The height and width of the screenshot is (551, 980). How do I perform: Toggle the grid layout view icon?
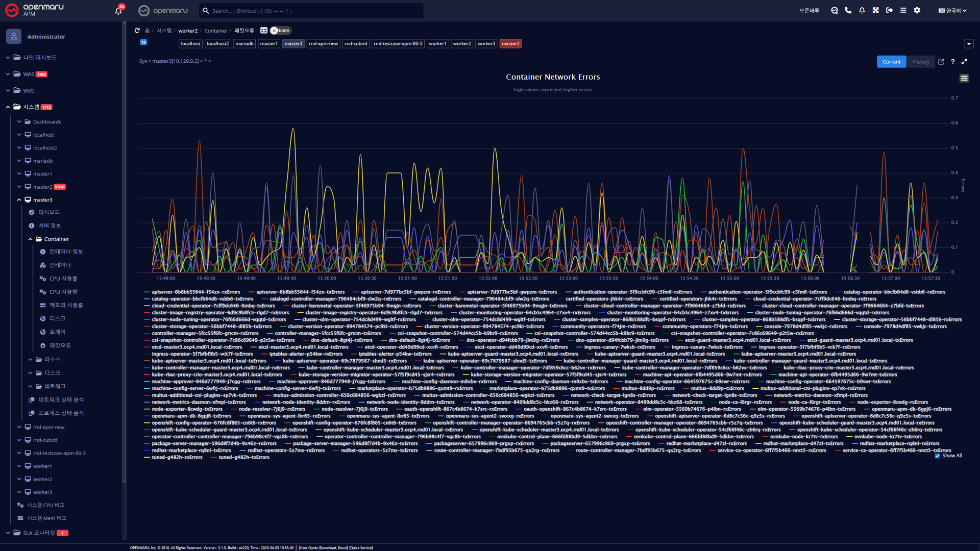point(264,31)
